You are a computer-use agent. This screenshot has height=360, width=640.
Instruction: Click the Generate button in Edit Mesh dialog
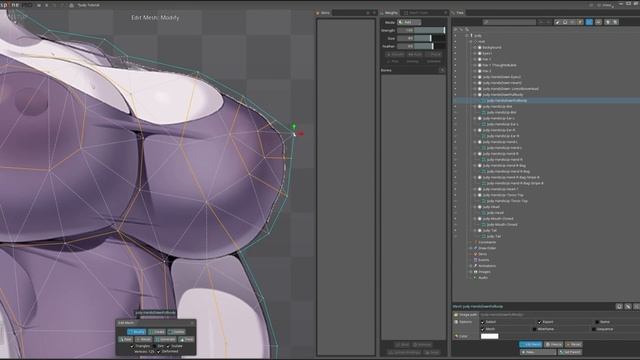click(165, 339)
